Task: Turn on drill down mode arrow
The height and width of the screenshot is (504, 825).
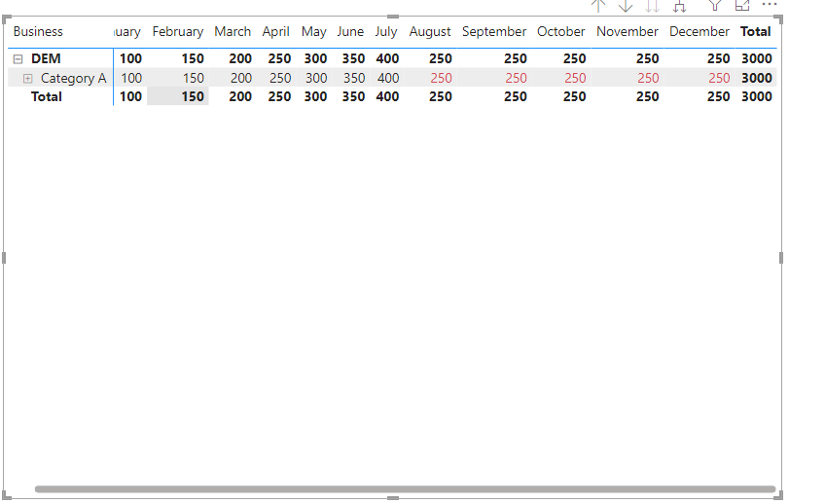Action: coord(625,6)
